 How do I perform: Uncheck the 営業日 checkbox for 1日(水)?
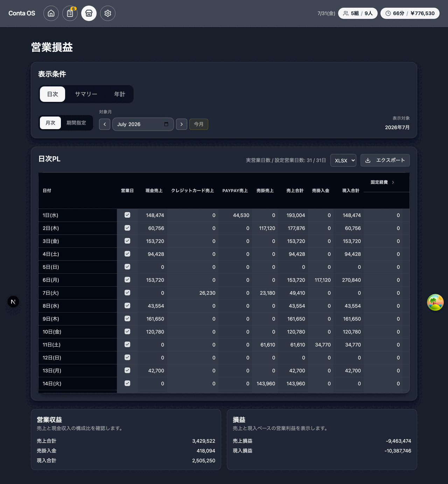point(127,215)
